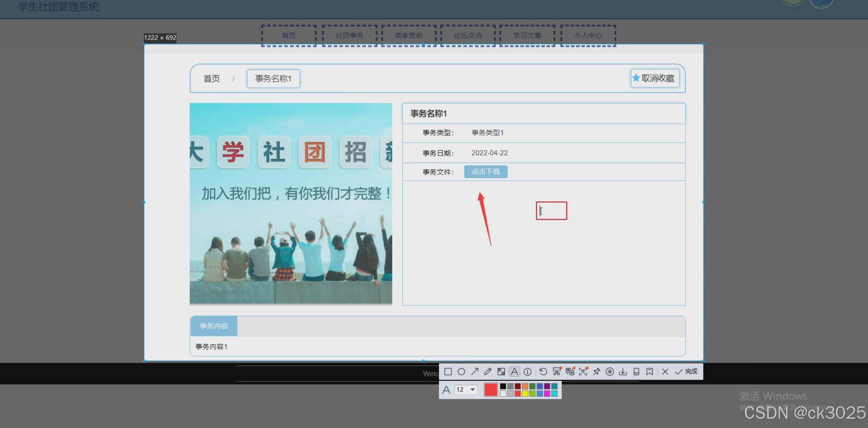
Task: Click 首页 in the breadcrumb
Action: pos(212,79)
